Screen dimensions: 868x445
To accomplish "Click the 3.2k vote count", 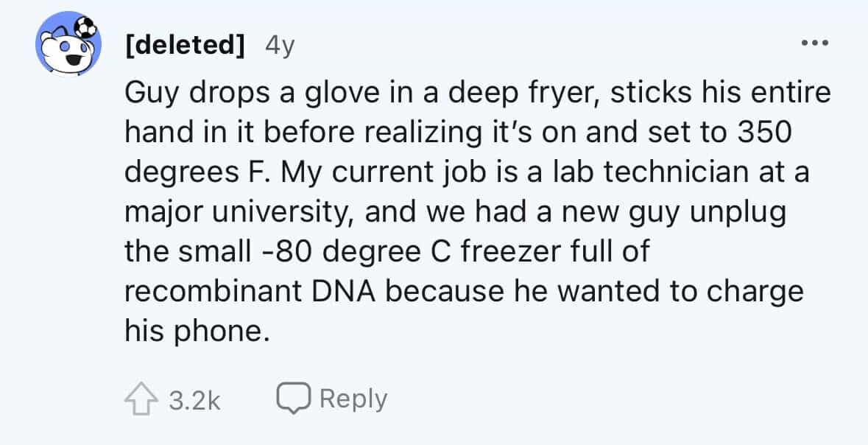I will click(194, 398).
